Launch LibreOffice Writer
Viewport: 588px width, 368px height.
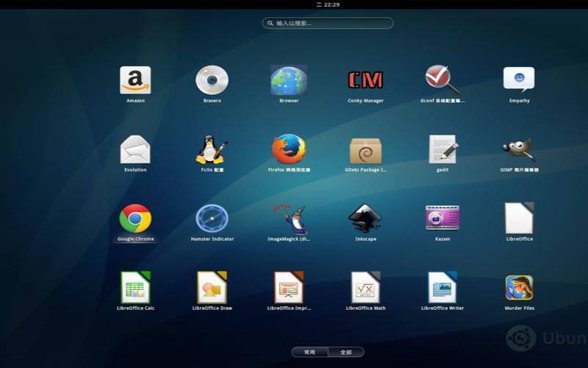click(x=442, y=287)
